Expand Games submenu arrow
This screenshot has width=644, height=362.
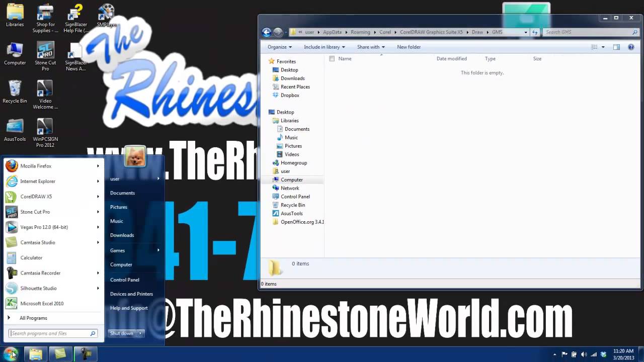(x=158, y=250)
